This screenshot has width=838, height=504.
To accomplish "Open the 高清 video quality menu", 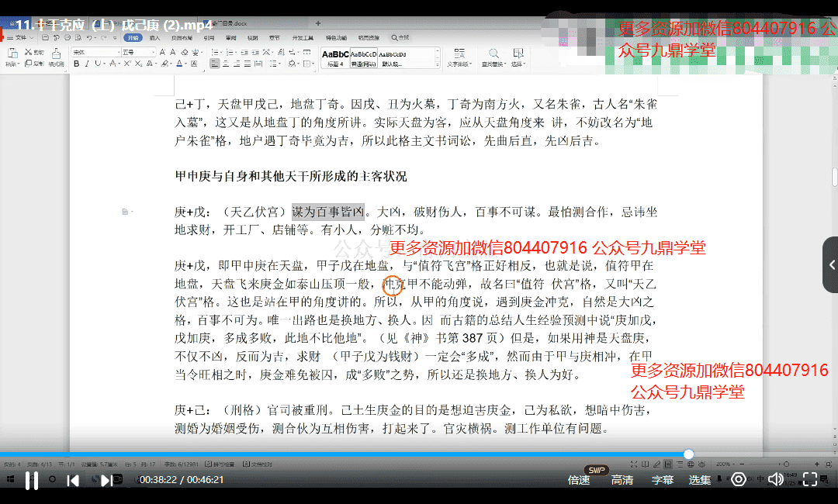I will (622, 480).
